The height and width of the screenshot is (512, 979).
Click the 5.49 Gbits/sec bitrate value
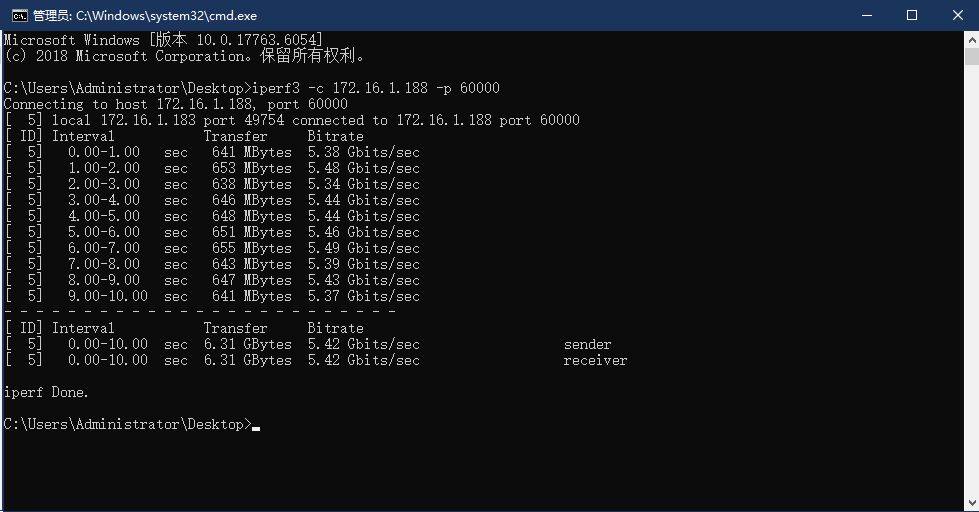click(x=363, y=248)
